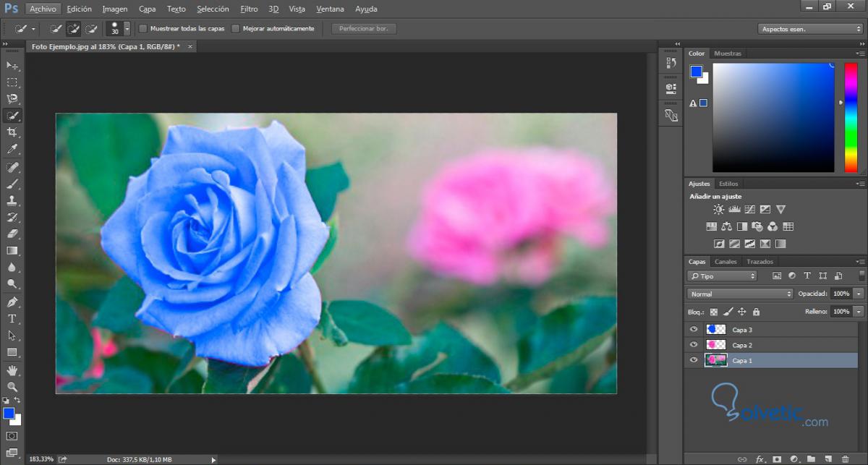This screenshot has height=465, width=868.
Task: Click the vertical hue spectrum slider
Action: 849,117
